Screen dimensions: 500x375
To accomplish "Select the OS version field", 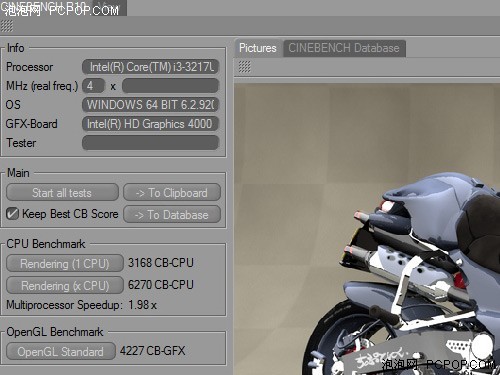I will coord(150,105).
